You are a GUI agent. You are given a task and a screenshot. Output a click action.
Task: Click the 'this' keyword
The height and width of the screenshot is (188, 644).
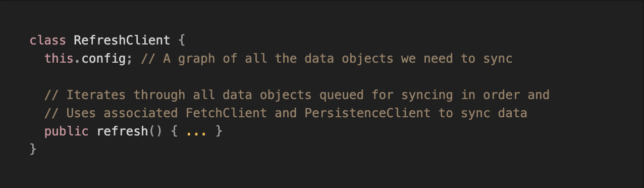(59, 58)
